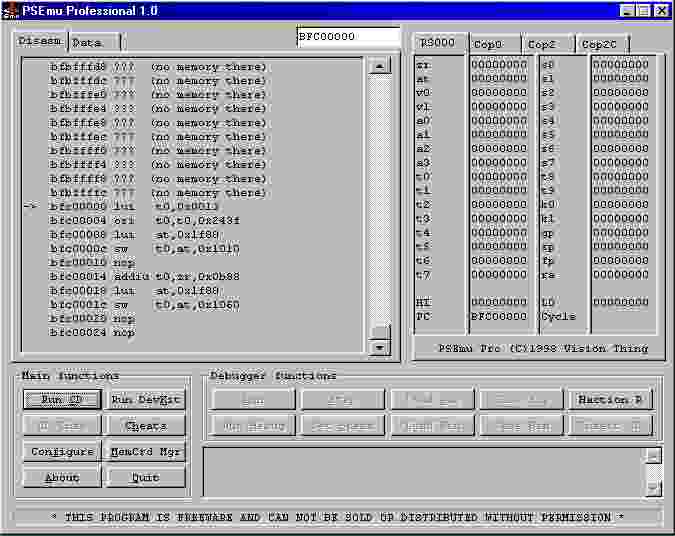Click the Cycle label in registers
The height and width of the screenshot is (536, 675).
point(558,316)
